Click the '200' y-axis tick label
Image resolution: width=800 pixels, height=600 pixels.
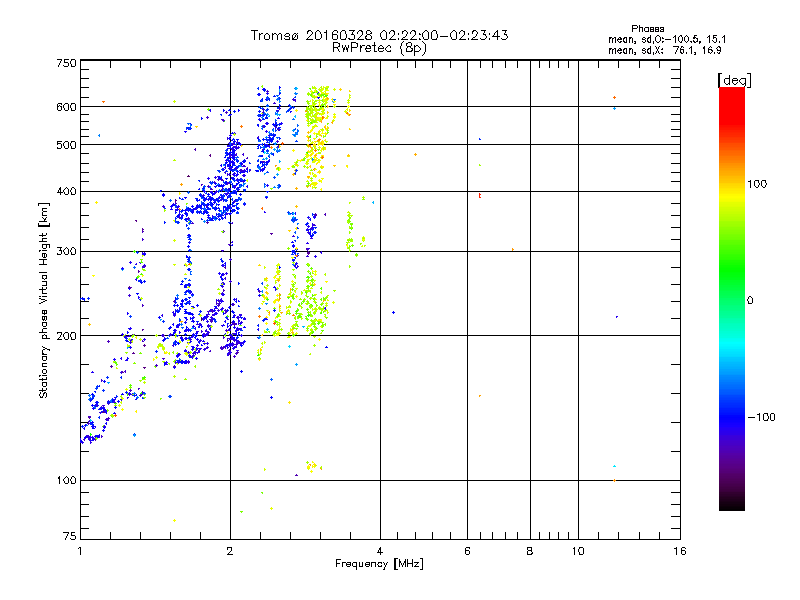pos(66,336)
